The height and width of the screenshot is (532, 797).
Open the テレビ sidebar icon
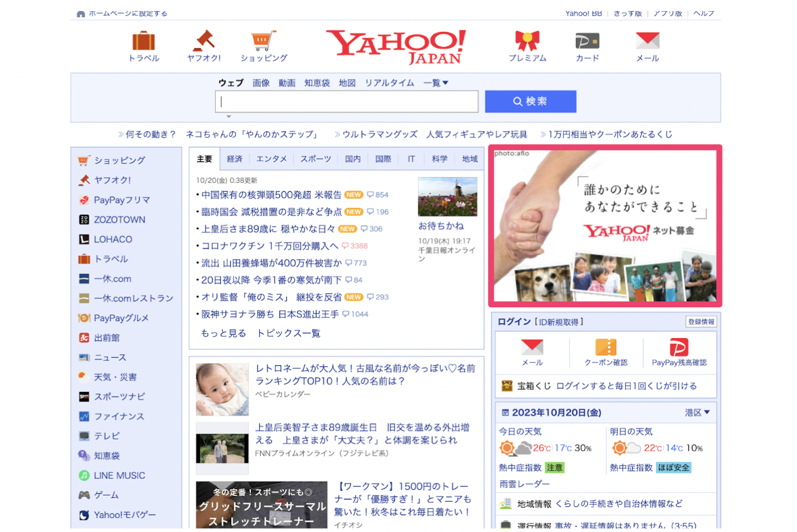pyautogui.click(x=84, y=436)
